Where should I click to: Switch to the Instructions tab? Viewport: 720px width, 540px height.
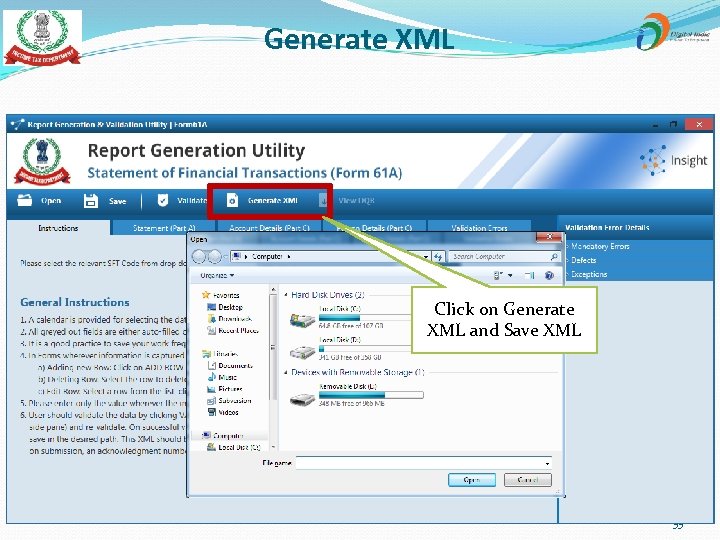(58, 228)
